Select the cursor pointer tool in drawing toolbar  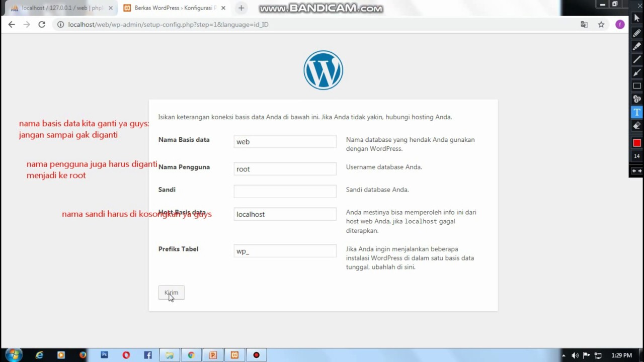pyautogui.click(x=637, y=19)
